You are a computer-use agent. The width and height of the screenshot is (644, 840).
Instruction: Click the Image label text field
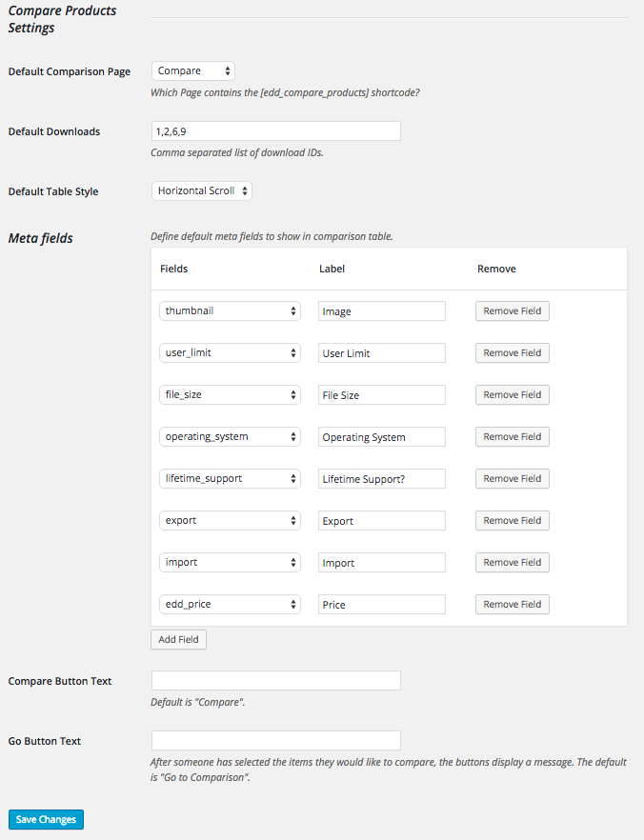382,310
